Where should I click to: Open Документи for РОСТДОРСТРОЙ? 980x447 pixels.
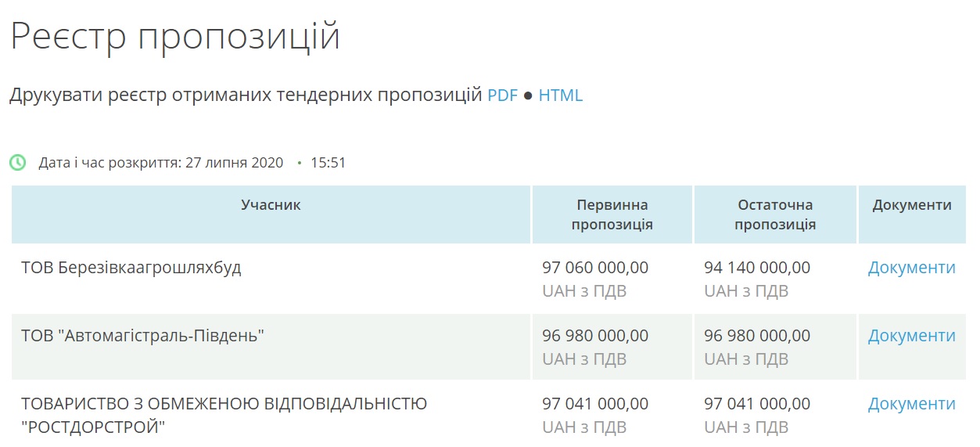click(912, 404)
